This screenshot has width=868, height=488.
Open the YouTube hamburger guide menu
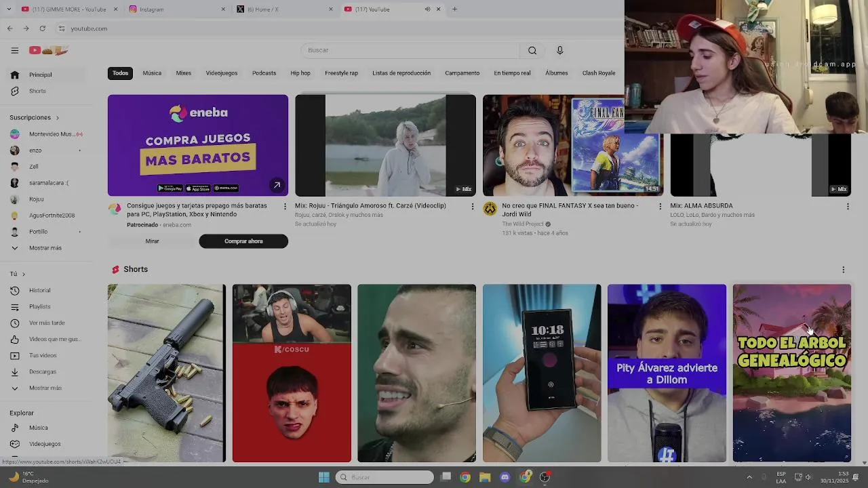(14, 50)
